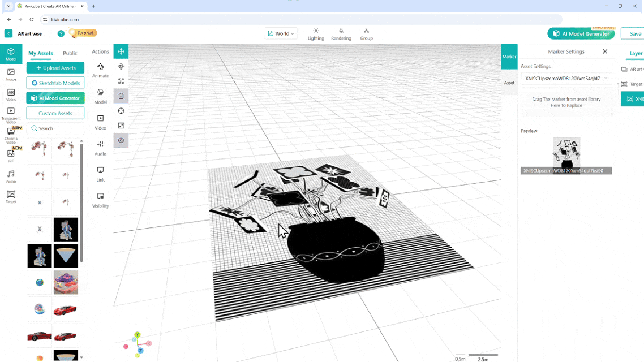The width and height of the screenshot is (644, 362).
Task: Toggle the eye visibility tool
Action: coord(121,140)
